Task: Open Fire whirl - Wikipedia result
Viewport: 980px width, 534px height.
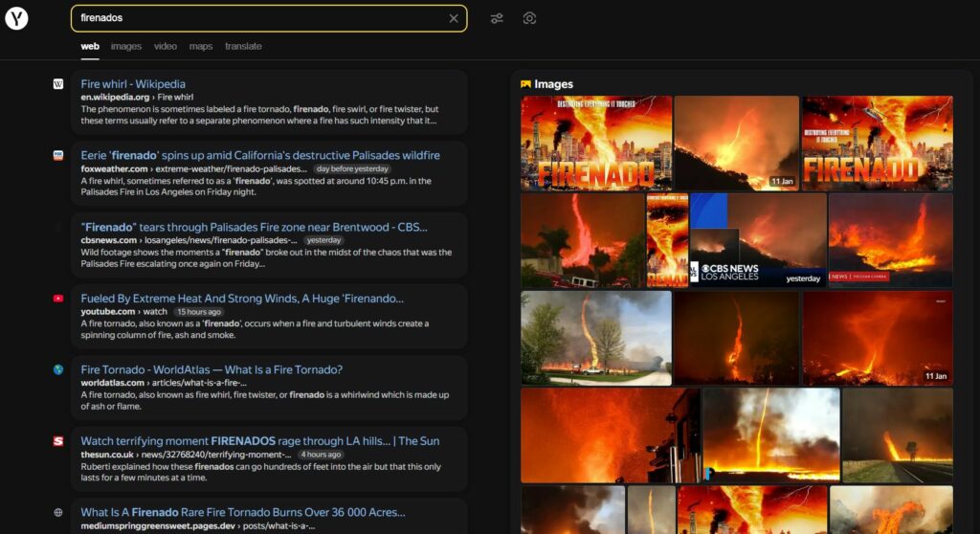Action: click(133, 84)
